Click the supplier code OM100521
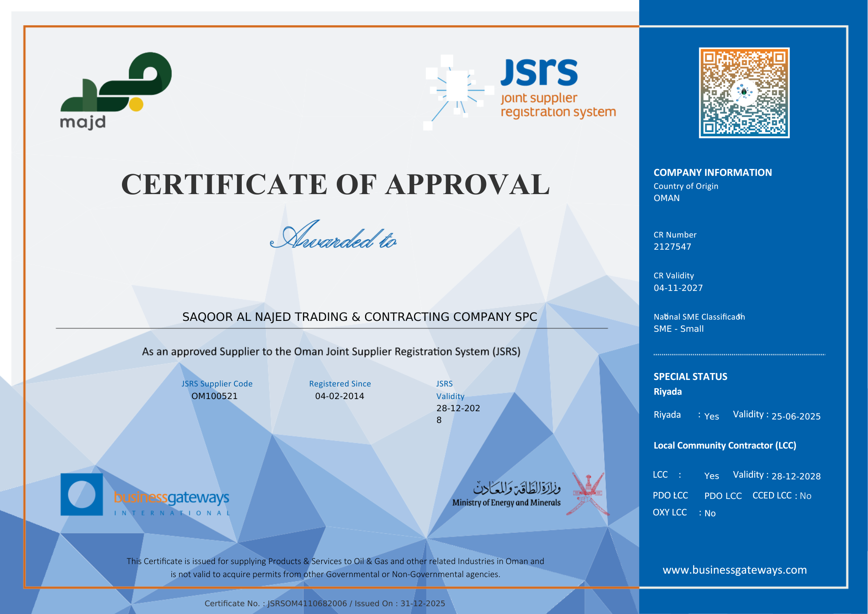 pyautogui.click(x=214, y=396)
